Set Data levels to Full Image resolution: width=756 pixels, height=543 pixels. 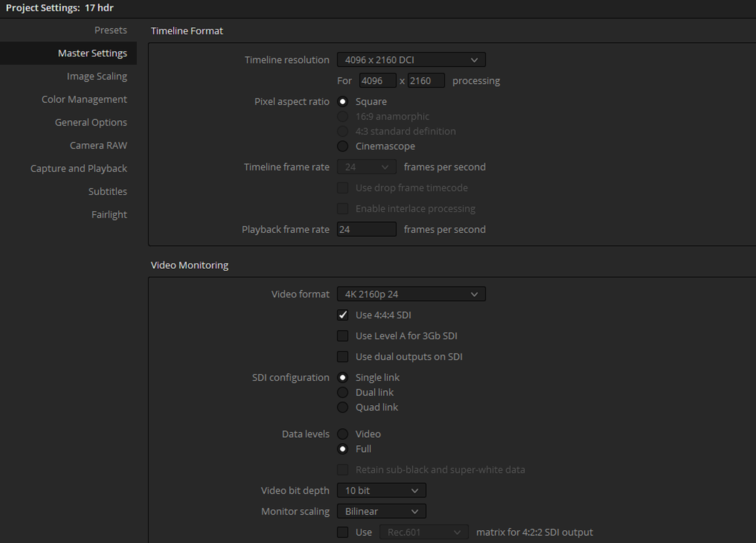pos(343,449)
